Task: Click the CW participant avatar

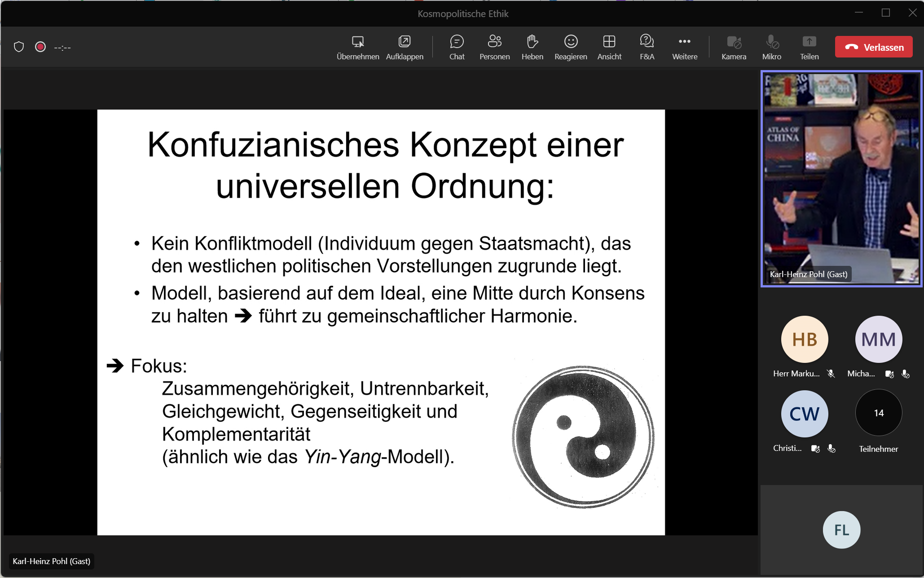Action: tap(804, 414)
